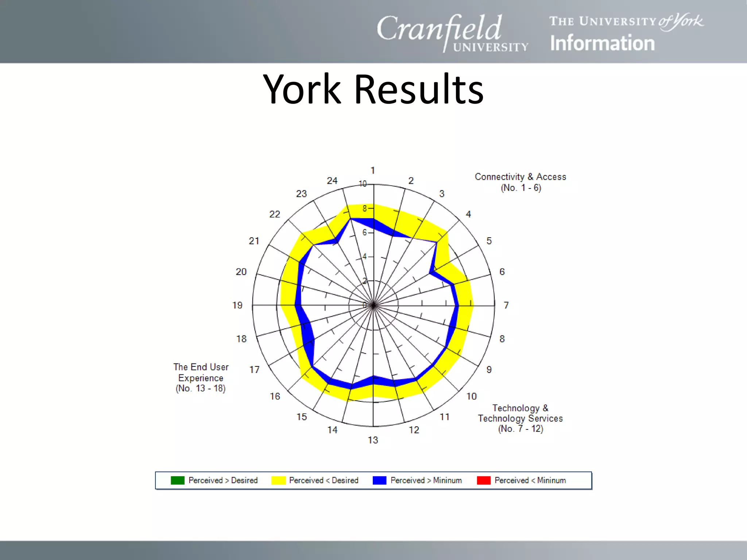Click the '(No. 1 - 6)' label

pyautogui.click(x=521, y=188)
